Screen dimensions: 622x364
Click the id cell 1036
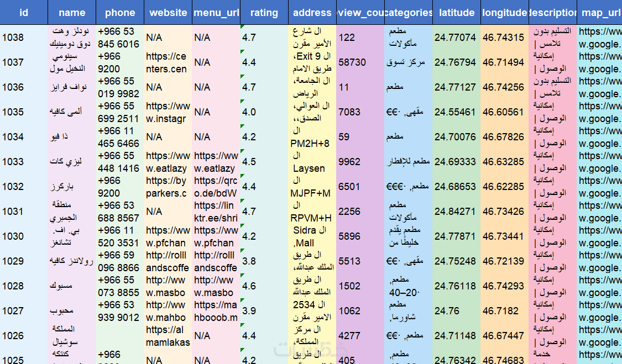click(x=24, y=87)
